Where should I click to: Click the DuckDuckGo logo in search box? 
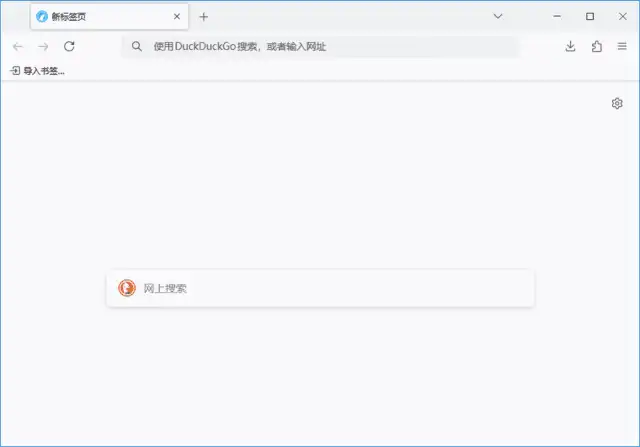[126, 289]
